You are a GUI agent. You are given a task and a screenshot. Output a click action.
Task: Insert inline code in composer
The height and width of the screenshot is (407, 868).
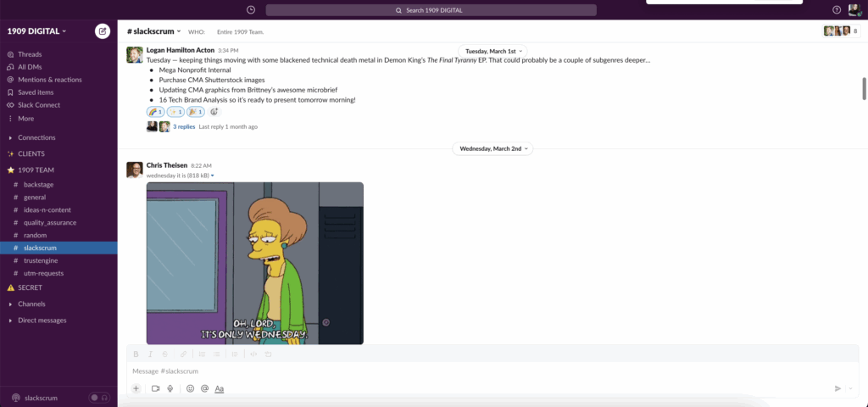[253, 354]
